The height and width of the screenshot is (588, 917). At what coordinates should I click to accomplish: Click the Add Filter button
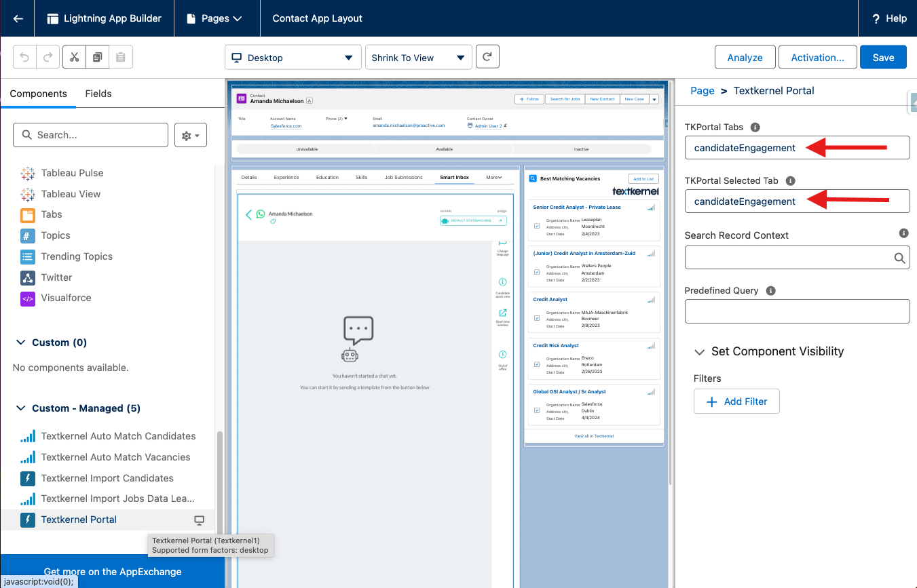736,401
